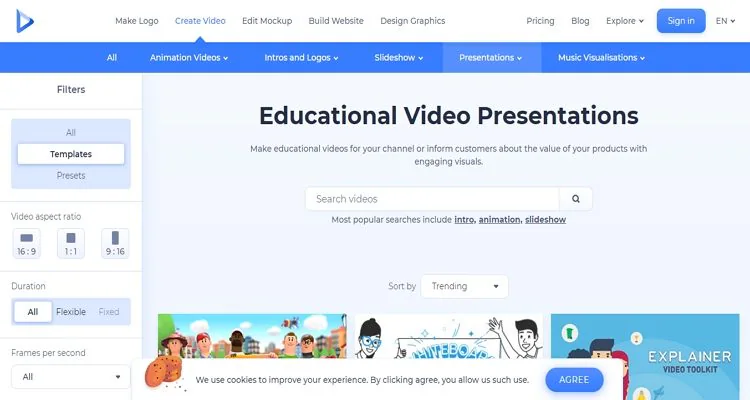Select the 16:9 aspect ratio option

point(26,244)
